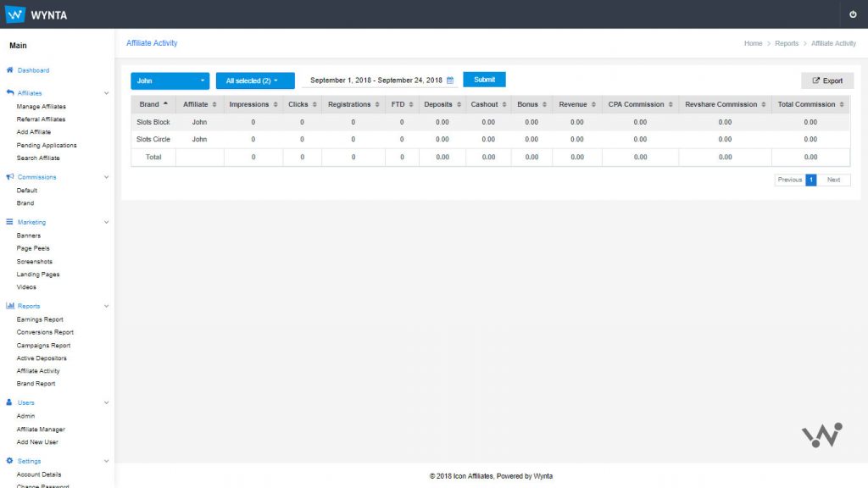Select page 1 in pagination
868x488 pixels.
[810, 180]
